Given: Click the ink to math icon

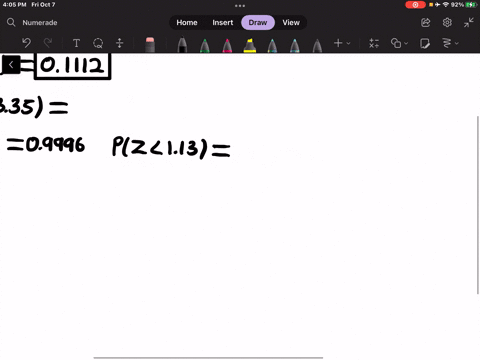Looking at the screenshot, I should (374, 43).
